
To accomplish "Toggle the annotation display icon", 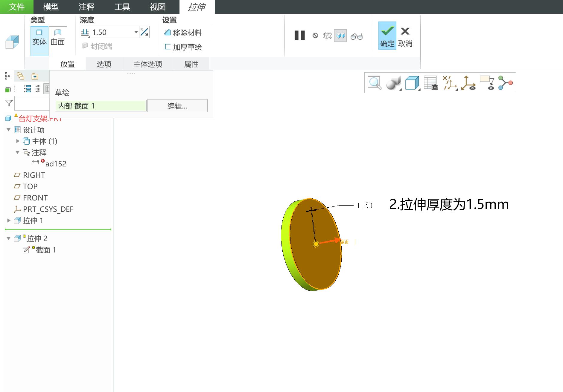I will 487,83.
